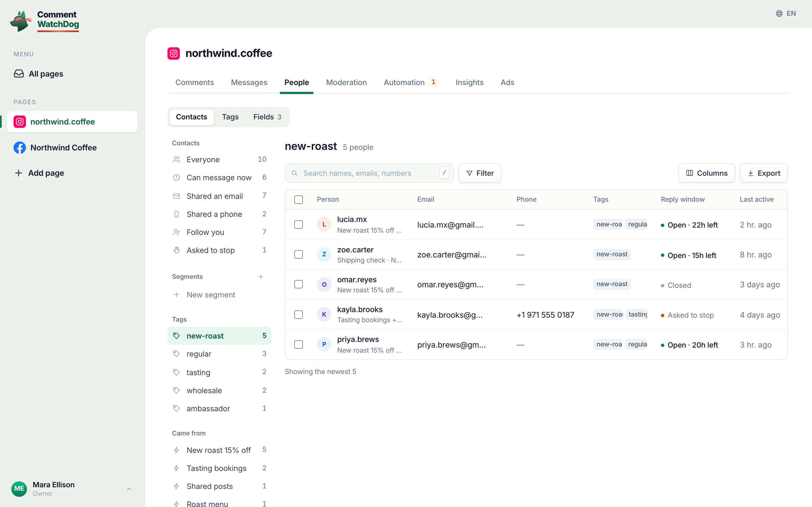Toggle the select-all checkbox in table header
This screenshot has width=812, height=507.
tap(299, 199)
